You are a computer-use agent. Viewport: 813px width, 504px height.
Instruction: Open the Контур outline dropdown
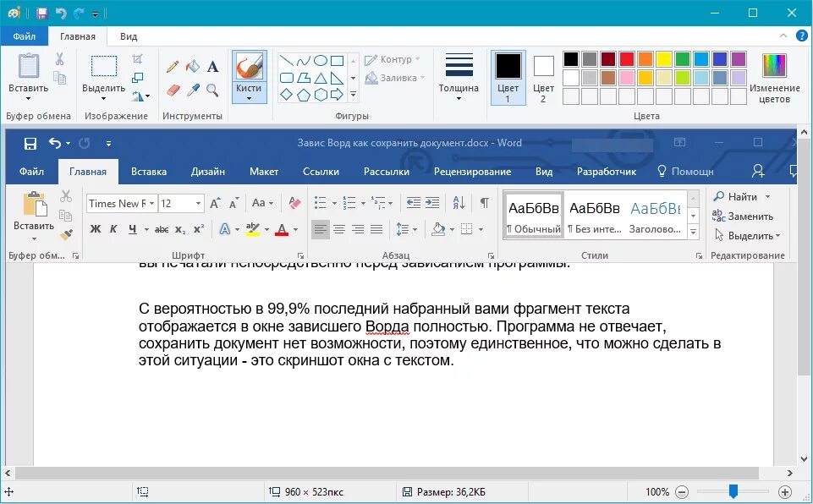[393, 59]
